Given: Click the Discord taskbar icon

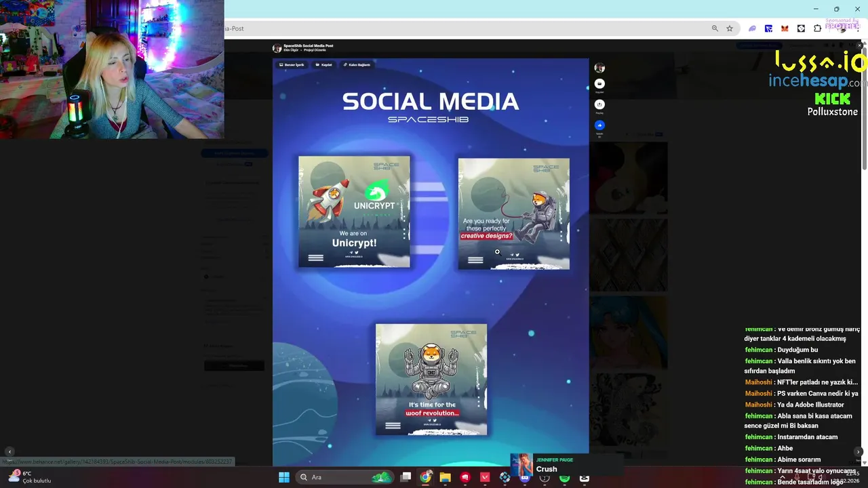Looking at the screenshot, I should tap(524, 478).
